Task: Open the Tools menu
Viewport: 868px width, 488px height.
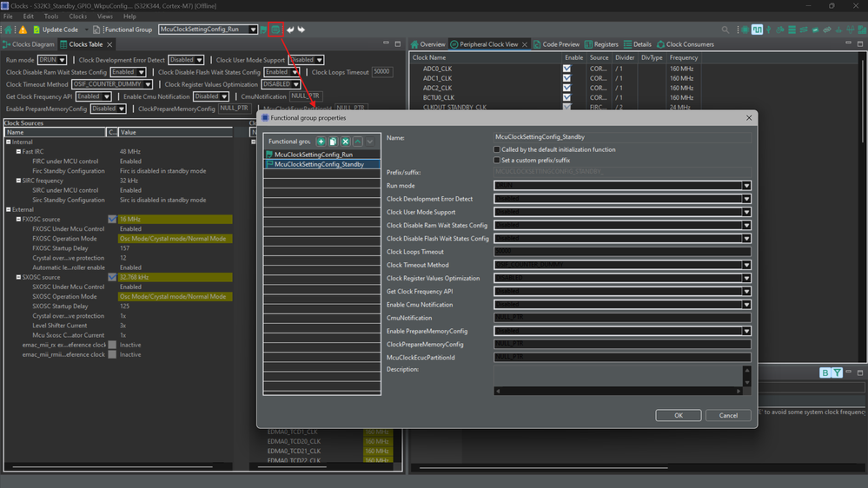Action: (x=51, y=16)
